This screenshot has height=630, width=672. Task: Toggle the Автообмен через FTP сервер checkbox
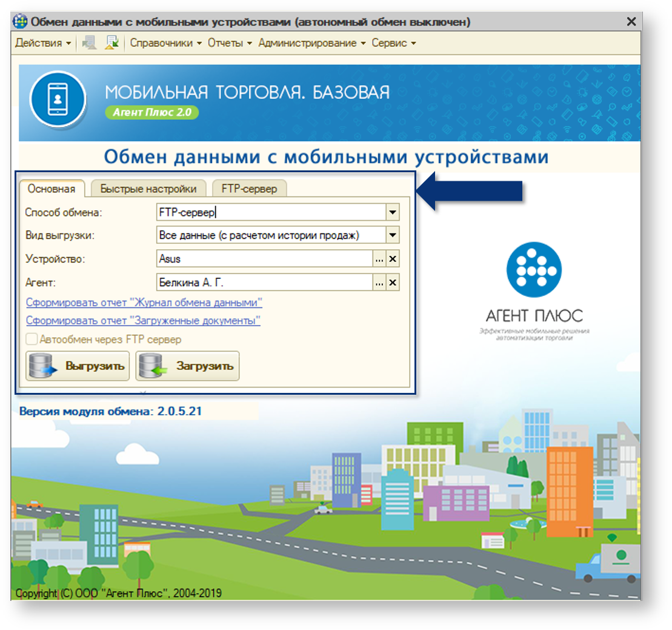coord(32,339)
